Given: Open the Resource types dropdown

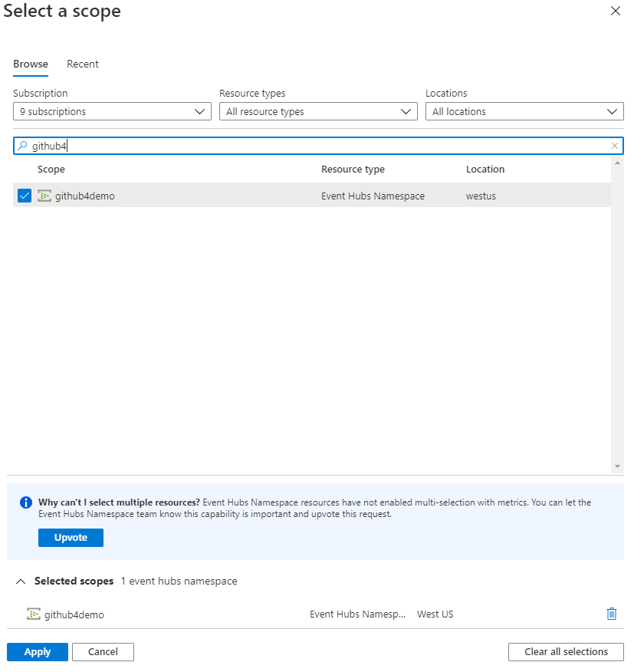Looking at the screenshot, I should click(x=318, y=111).
